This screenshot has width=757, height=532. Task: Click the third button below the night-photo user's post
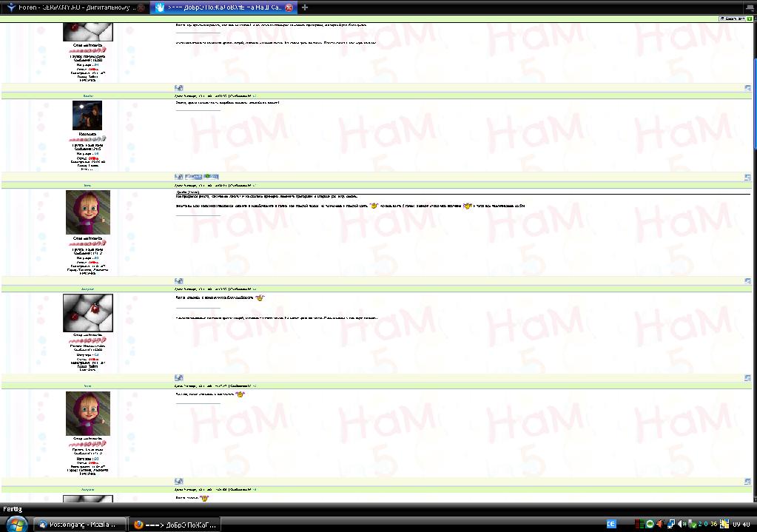pos(211,177)
